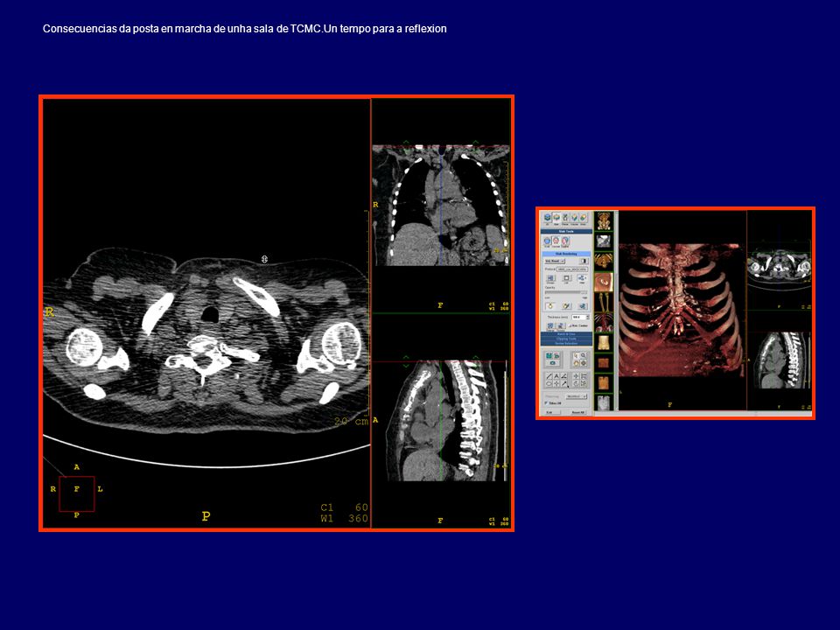Image resolution: width=840 pixels, height=630 pixels.
Task: Click the red orientation box labeled F
Action: tap(77, 493)
